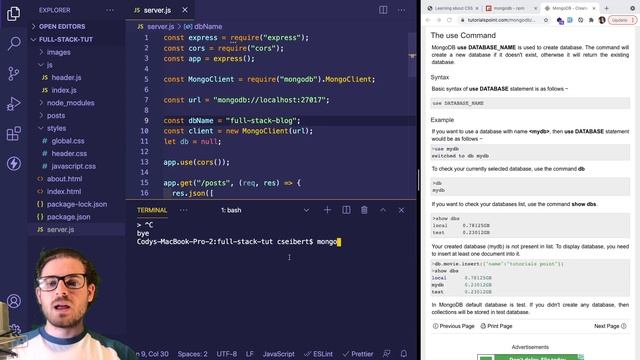Open package-lock.json in the file tree
The image size is (640, 360).
77,204
